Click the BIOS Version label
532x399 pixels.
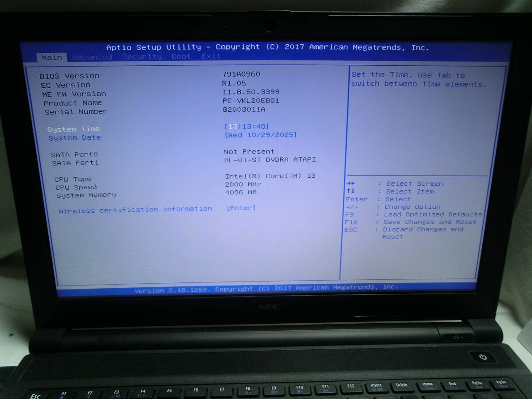69,76
